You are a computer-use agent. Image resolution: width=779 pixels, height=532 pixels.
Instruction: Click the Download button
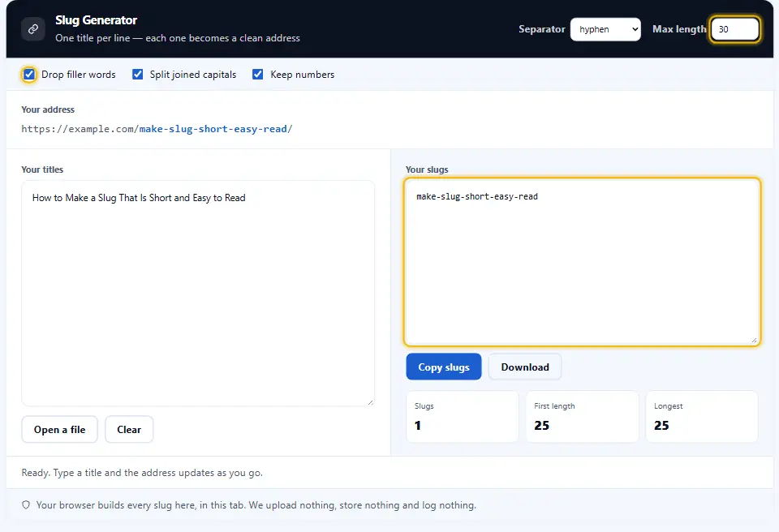[525, 367]
